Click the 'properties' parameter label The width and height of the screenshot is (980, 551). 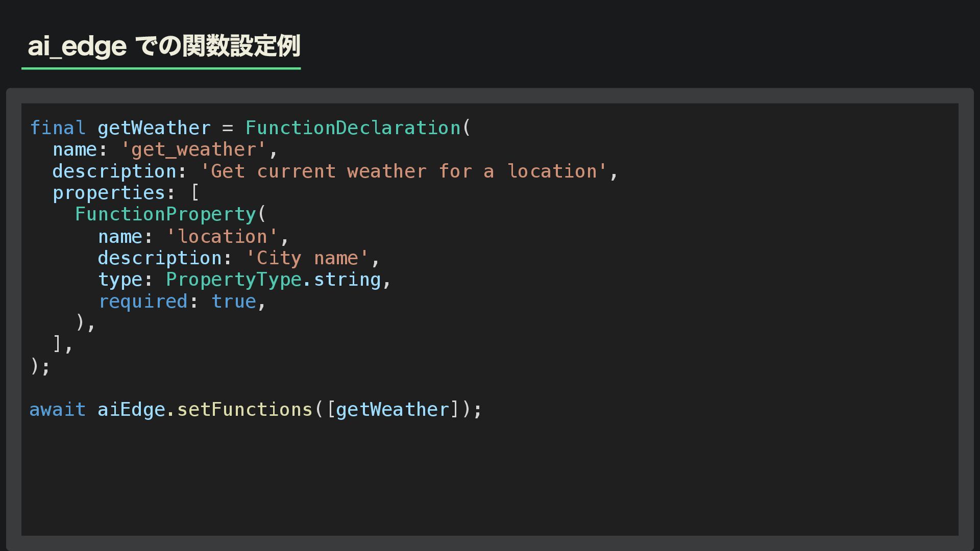tap(109, 193)
